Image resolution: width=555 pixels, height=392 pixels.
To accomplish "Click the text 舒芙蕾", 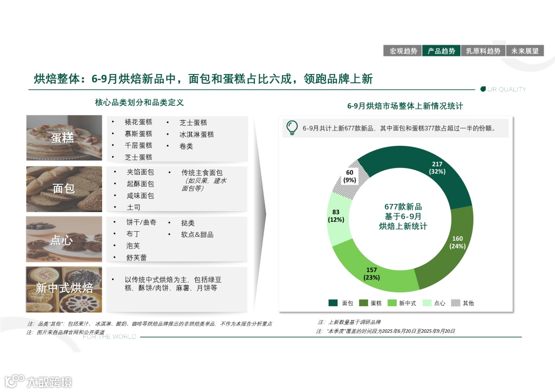I will pyautogui.click(x=136, y=257).
